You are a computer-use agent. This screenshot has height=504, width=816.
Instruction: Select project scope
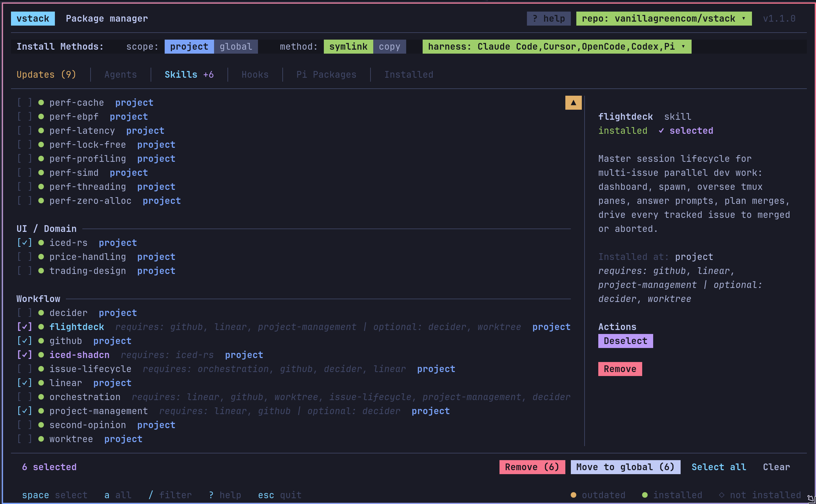[x=189, y=47]
